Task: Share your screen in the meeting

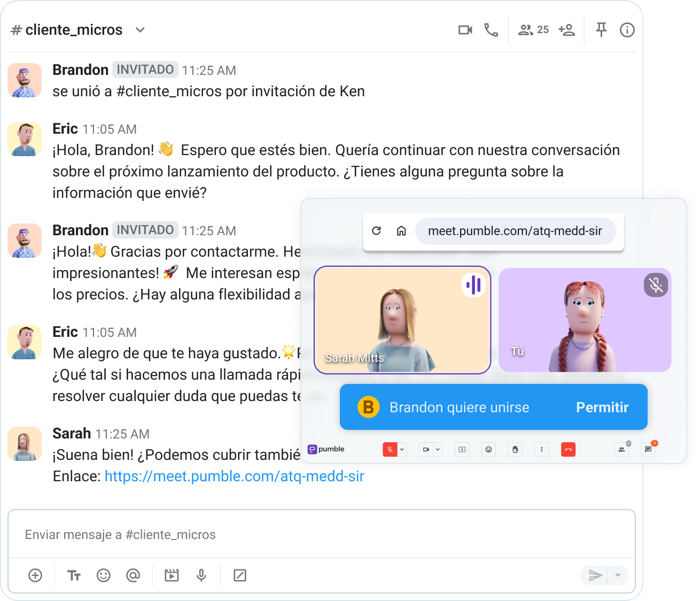Action: (x=462, y=450)
